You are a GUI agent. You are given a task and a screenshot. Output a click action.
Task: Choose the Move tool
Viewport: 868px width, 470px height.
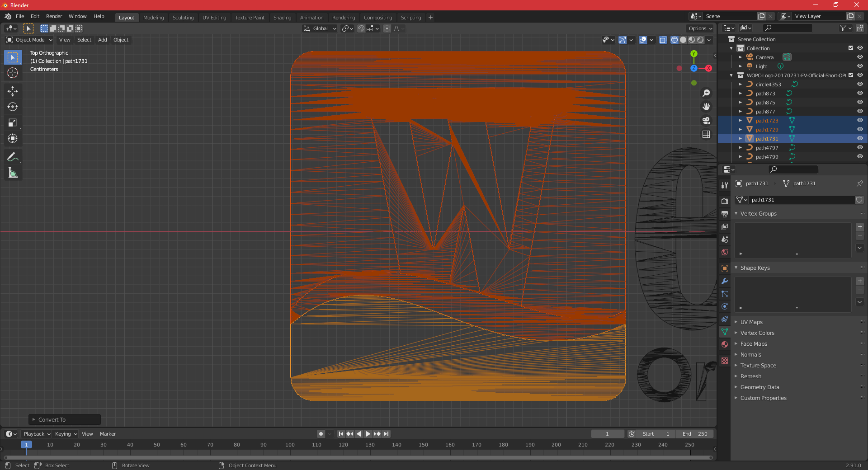pyautogui.click(x=13, y=91)
